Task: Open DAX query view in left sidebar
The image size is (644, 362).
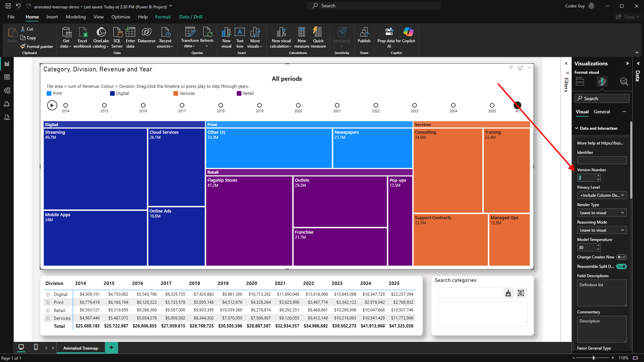Action: click(x=7, y=104)
